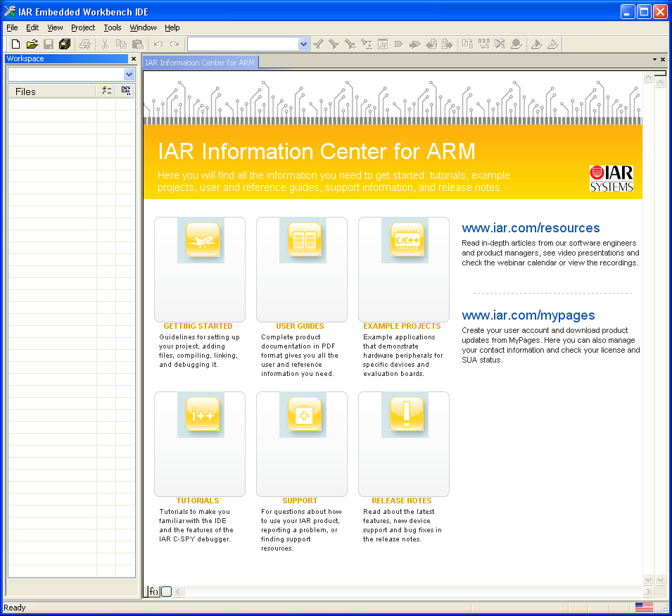Viewport: 672px width, 616px height.
Task: Expand the Workspace configuration dropdown
Action: click(x=129, y=75)
